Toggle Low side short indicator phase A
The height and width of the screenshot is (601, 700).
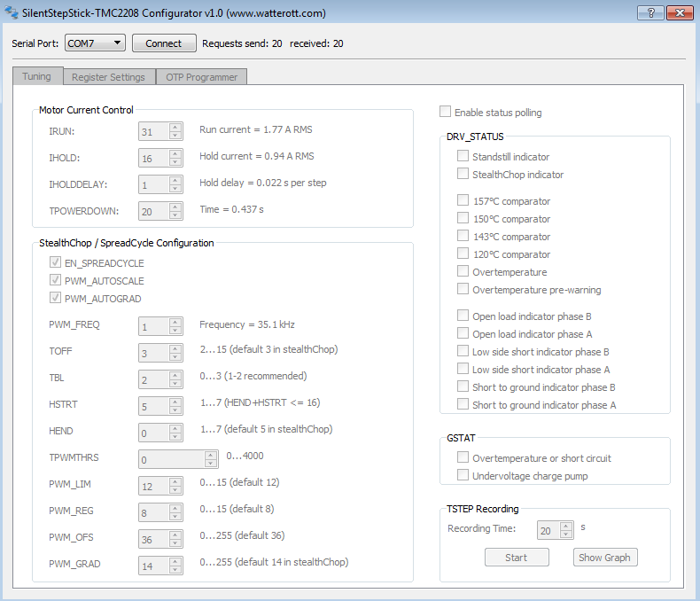(463, 369)
